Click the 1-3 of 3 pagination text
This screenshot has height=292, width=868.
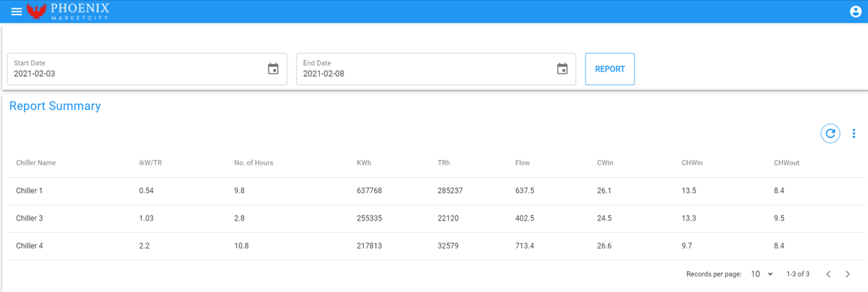[x=798, y=274]
